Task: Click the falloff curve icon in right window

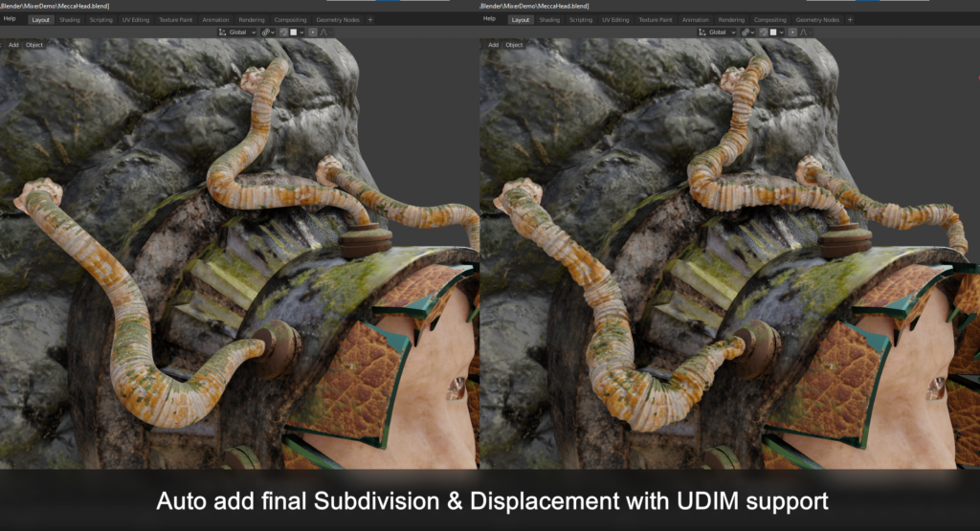Action: [804, 33]
